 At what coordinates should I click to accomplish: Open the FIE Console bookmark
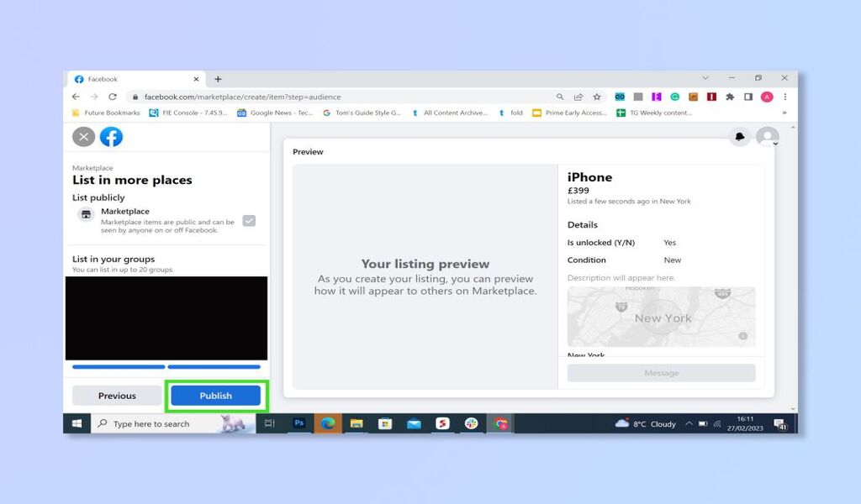pyautogui.click(x=188, y=113)
